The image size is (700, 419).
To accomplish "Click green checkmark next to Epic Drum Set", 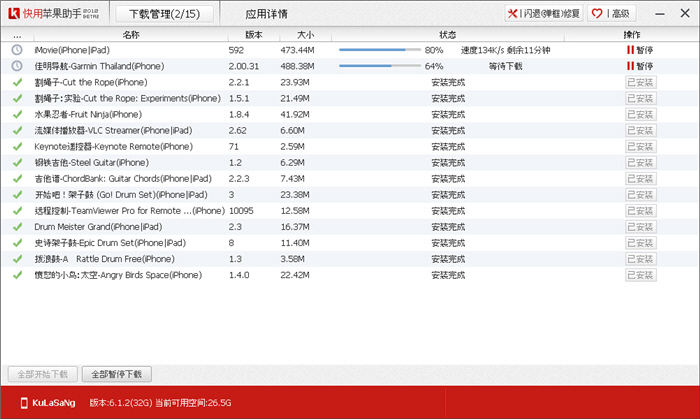I will pyautogui.click(x=17, y=243).
